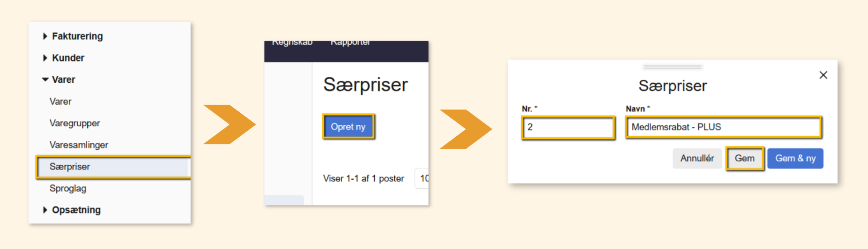The height and width of the screenshot is (249, 868).
Task: Click the Gem & ny button
Action: point(795,158)
